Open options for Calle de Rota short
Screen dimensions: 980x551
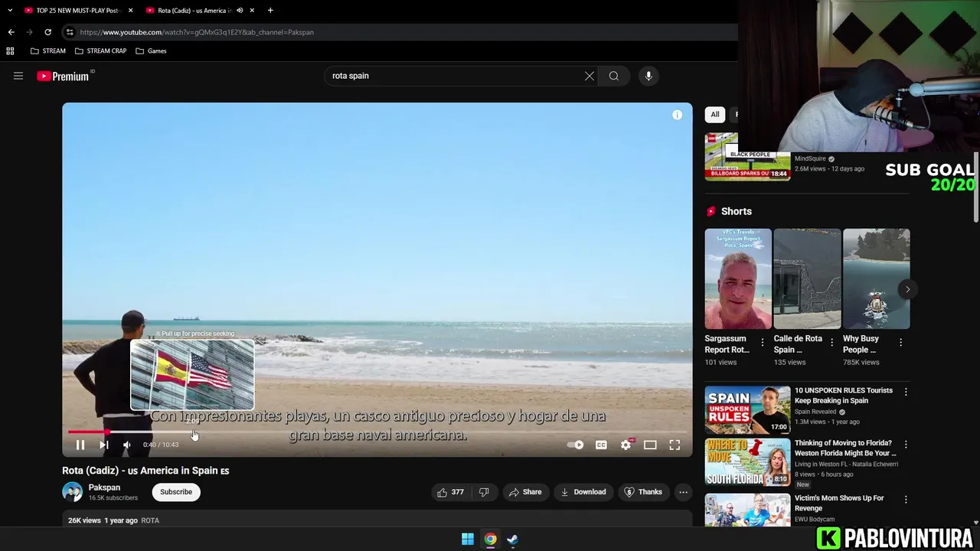(x=831, y=343)
